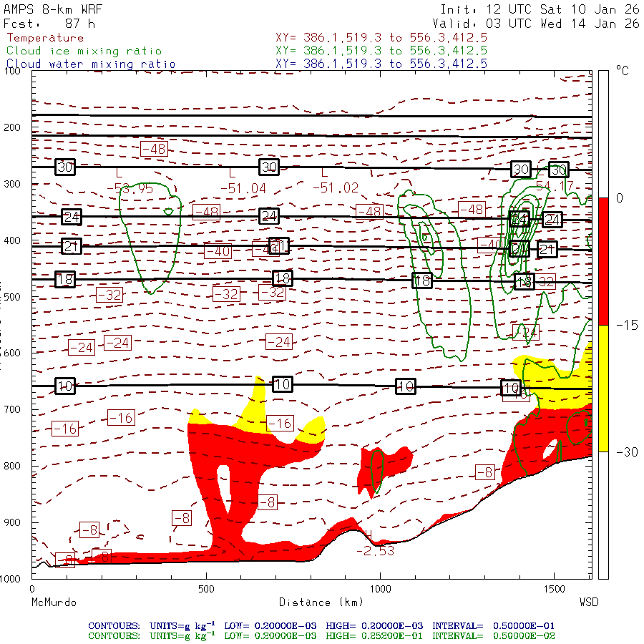Click the 'Fcst: 87 h' forecast hour text

pos(49,24)
